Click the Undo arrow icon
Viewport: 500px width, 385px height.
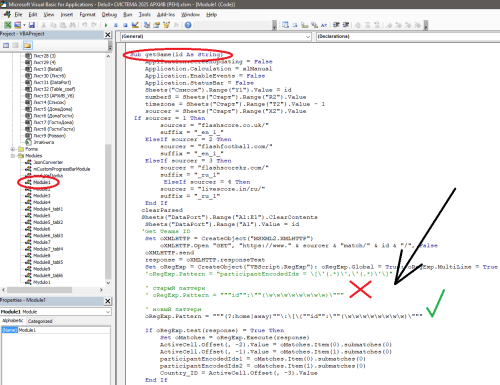(85, 25)
